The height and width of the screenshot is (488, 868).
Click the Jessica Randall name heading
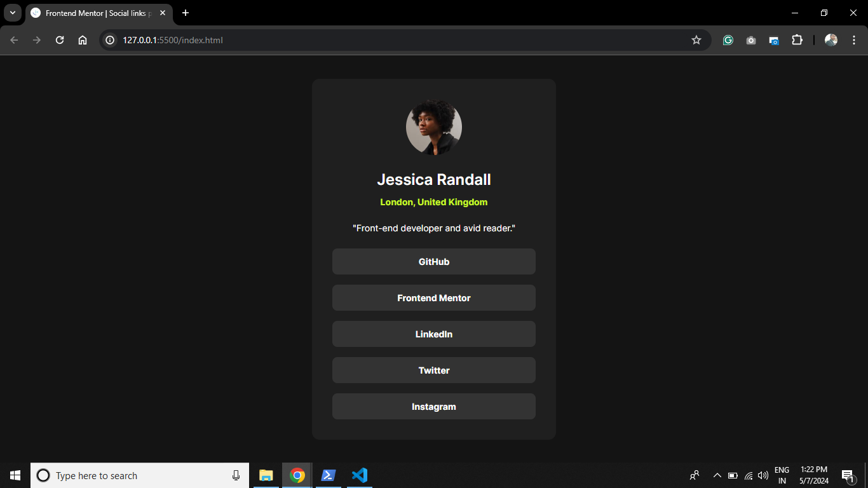(434, 180)
